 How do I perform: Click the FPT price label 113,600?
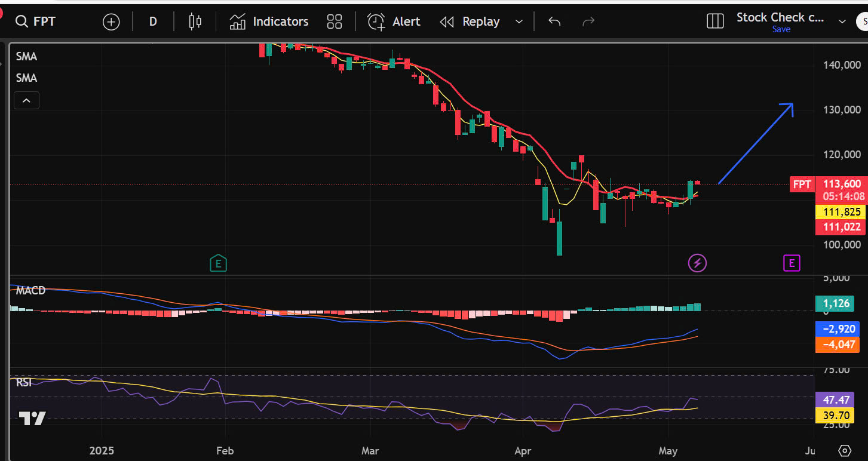point(842,184)
